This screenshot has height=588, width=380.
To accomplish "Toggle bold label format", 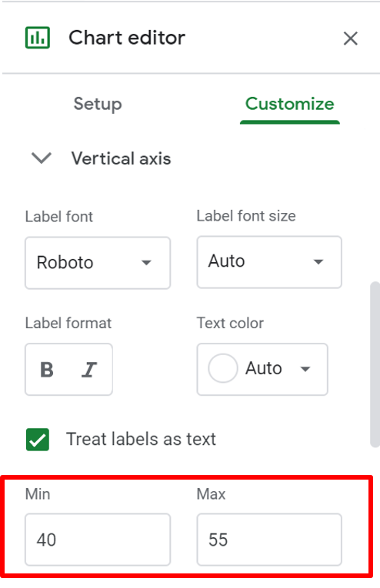I will coord(47,370).
